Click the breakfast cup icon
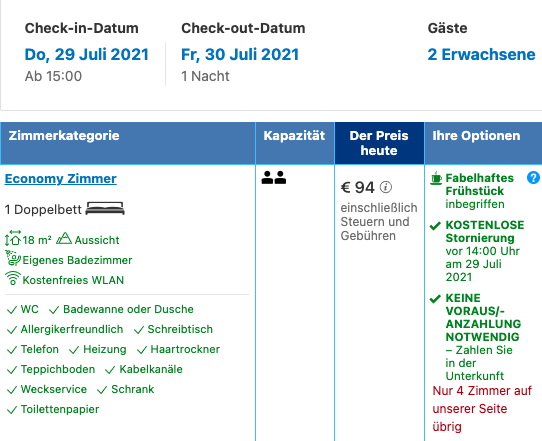 (436, 178)
